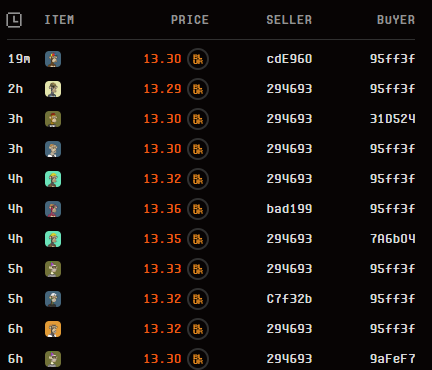This screenshot has height=370, width=432.
Task: Open the ape thumbnail in the 13.36 row
Action: click(x=53, y=209)
